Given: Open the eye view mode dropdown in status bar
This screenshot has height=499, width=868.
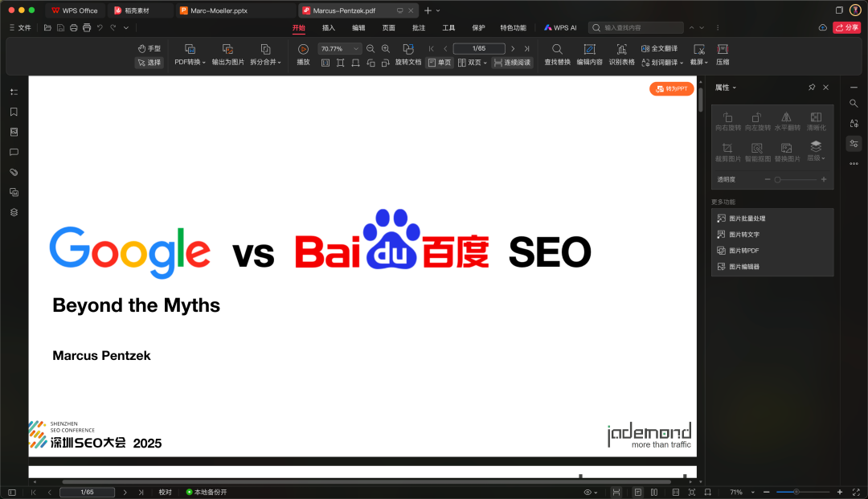Looking at the screenshot, I should pos(590,492).
